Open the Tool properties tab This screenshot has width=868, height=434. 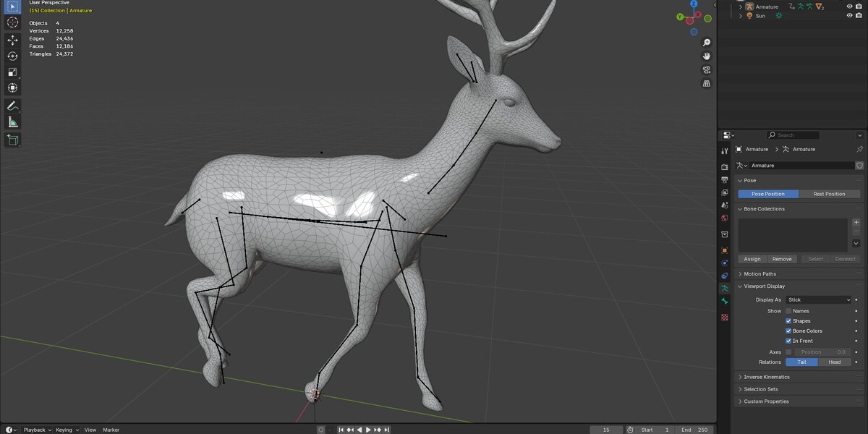[x=725, y=150]
